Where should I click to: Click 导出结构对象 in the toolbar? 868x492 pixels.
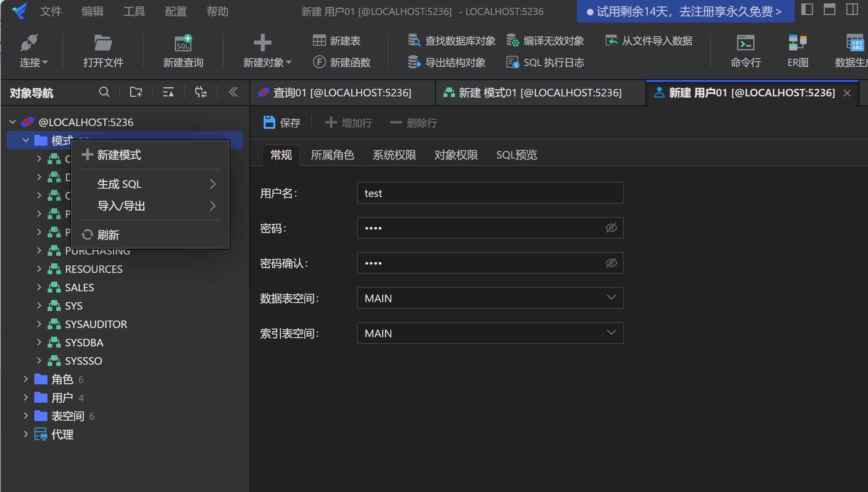click(x=446, y=63)
